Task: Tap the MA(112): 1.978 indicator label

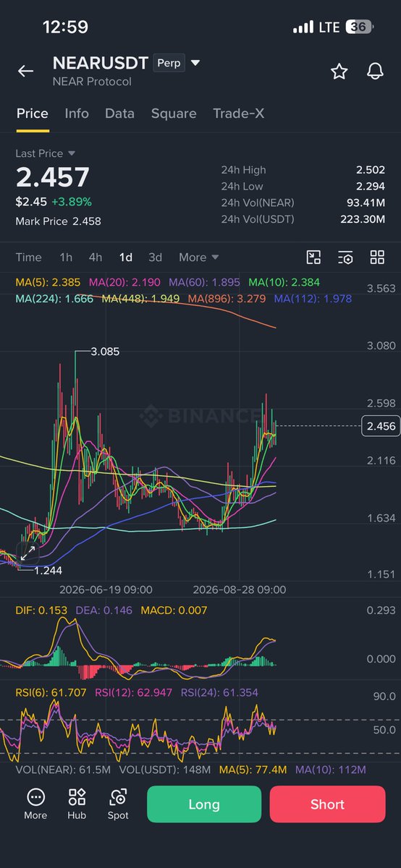Action: point(312,299)
